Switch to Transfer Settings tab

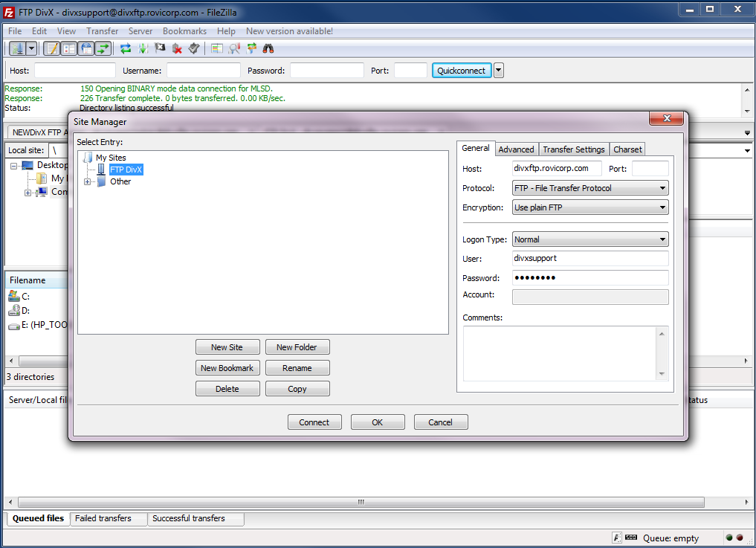click(x=573, y=149)
